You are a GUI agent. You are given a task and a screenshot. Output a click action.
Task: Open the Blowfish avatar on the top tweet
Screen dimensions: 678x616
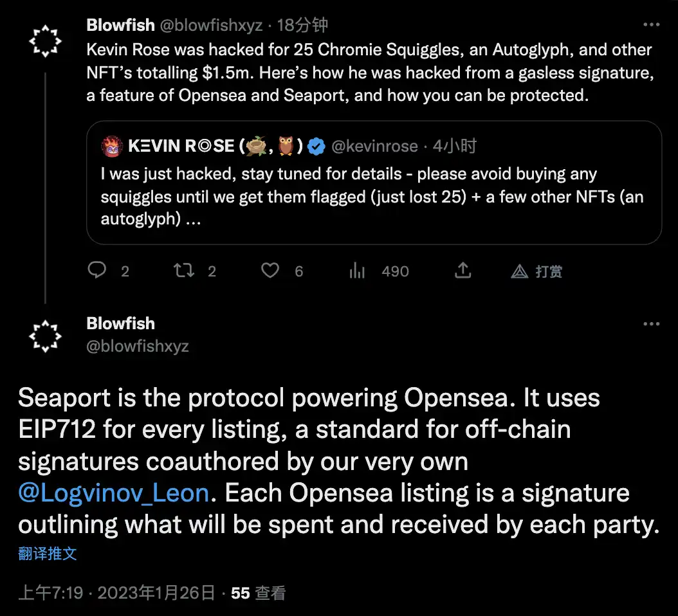[x=46, y=42]
